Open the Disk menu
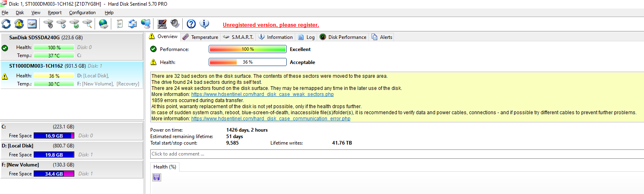Image resolution: width=644 pixels, height=194 pixels. click(x=20, y=13)
